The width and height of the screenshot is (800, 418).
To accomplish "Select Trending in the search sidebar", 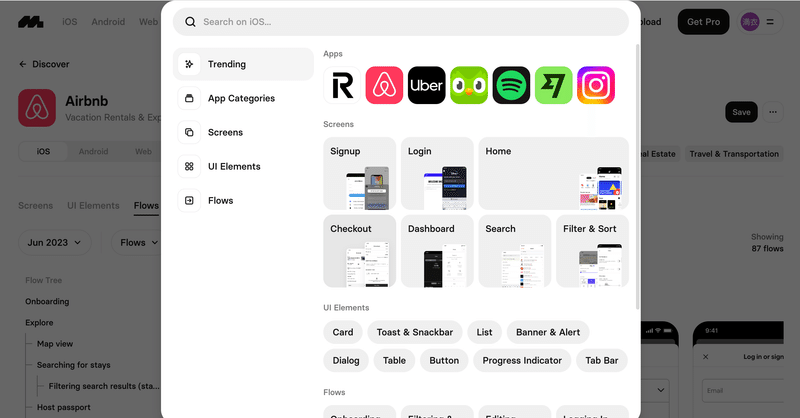I will 243,64.
